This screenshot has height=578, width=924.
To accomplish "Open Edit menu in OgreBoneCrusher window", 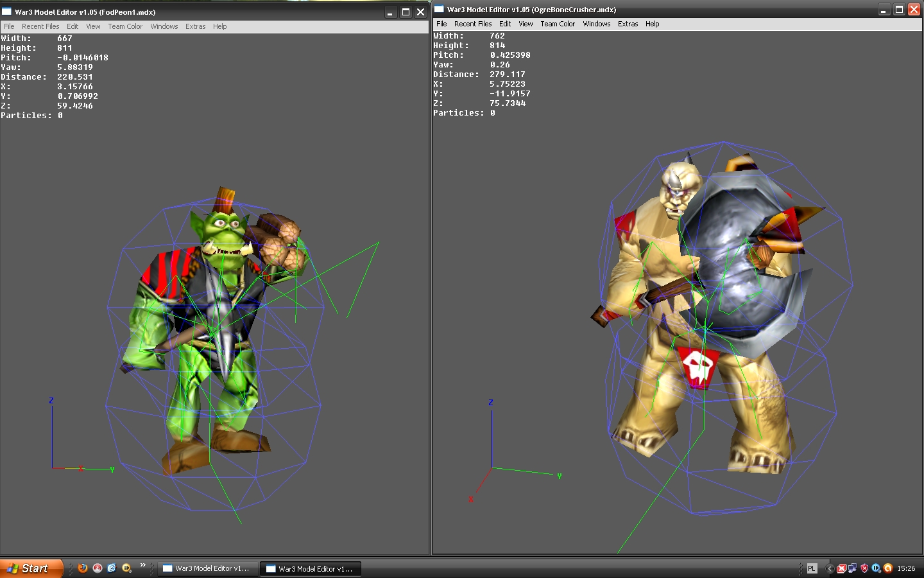I will tap(505, 24).
